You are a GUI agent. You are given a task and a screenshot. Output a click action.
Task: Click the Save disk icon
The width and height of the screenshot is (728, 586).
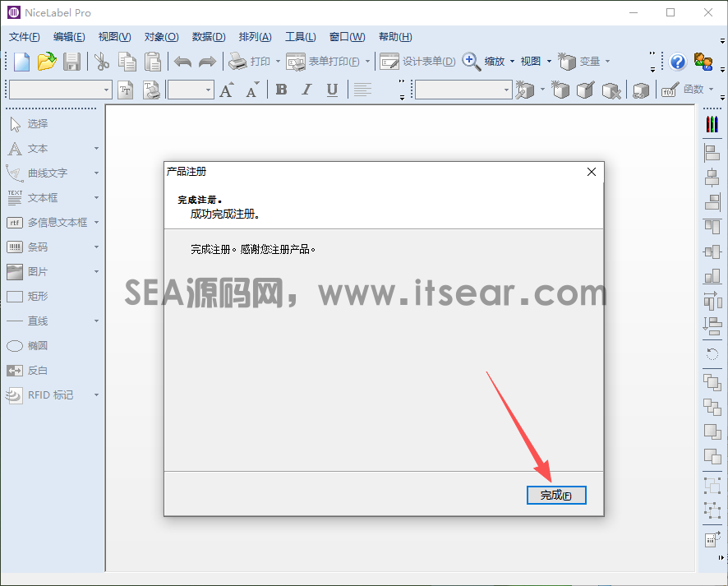(72, 62)
